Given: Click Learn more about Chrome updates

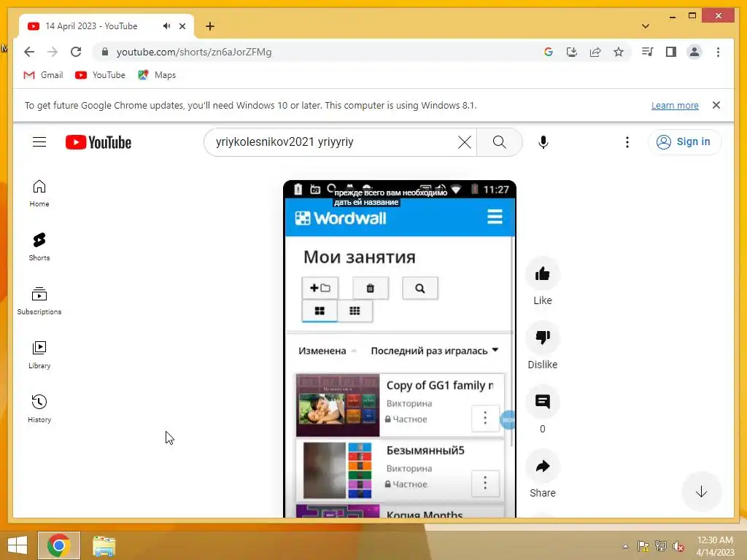Looking at the screenshot, I should (675, 105).
